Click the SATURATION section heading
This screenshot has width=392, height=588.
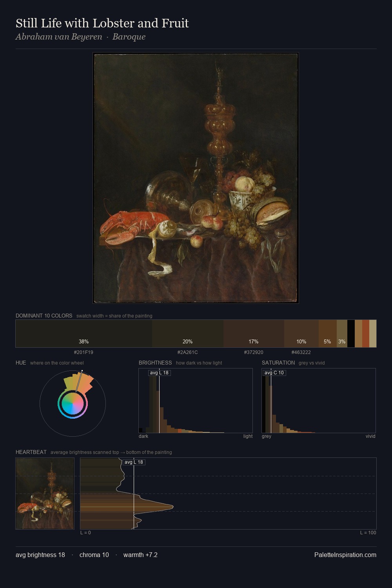[278, 363]
